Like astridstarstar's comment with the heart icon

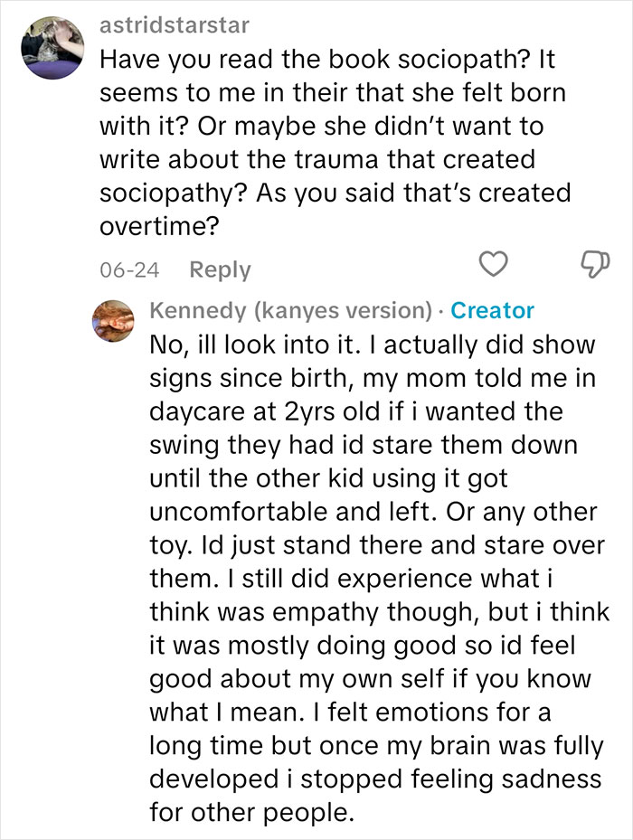[x=493, y=263]
